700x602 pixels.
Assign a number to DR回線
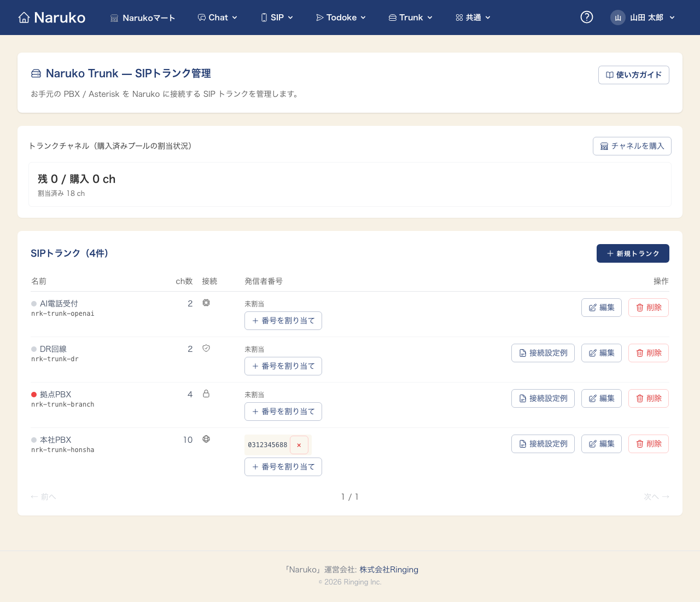click(x=283, y=366)
